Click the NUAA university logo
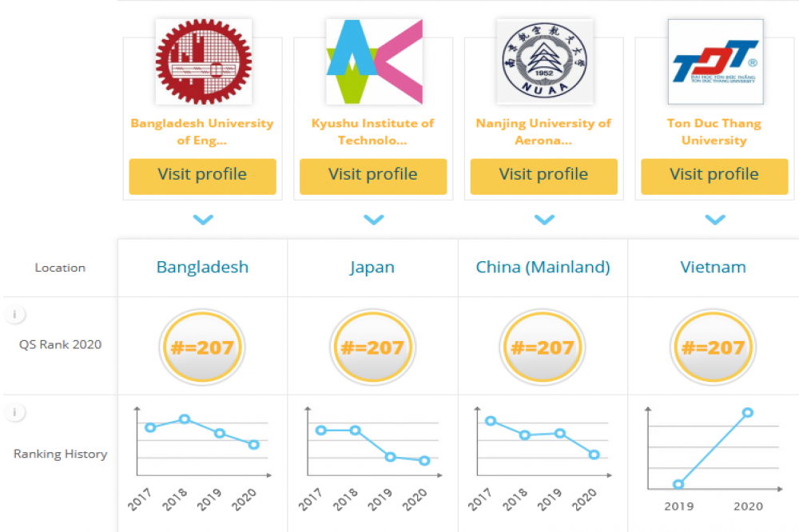Image resolution: width=799 pixels, height=532 pixels. 544,62
